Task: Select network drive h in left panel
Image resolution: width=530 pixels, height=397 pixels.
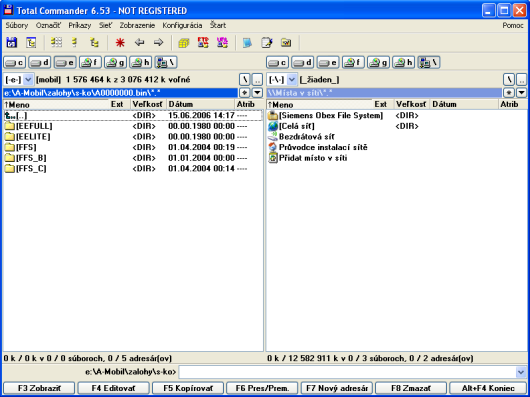Action: coord(141,63)
